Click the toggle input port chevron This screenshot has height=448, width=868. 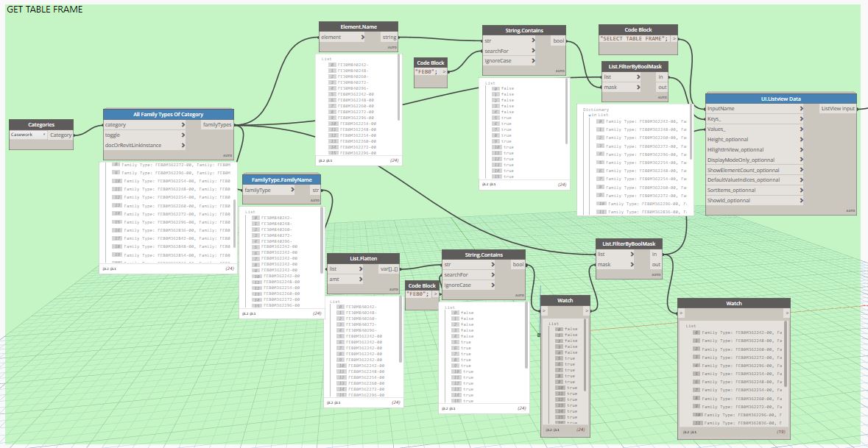(x=183, y=135)
